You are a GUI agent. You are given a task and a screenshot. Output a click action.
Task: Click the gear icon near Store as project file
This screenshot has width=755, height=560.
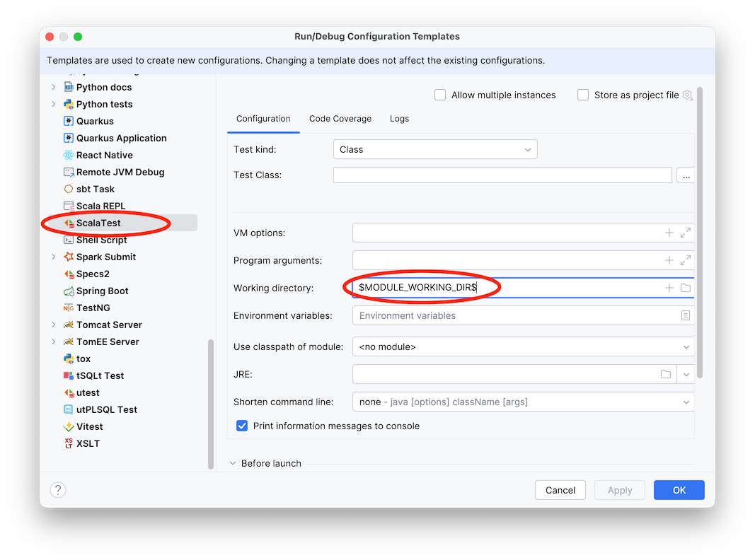click(686, 94)
